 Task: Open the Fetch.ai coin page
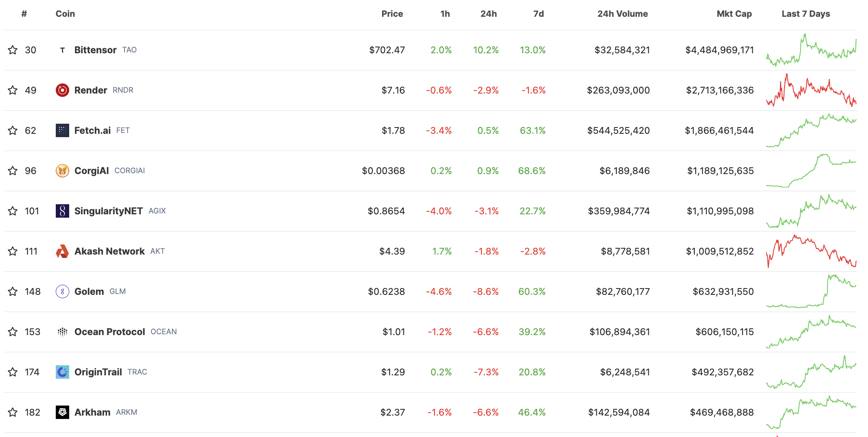click(x=92, y=130)
